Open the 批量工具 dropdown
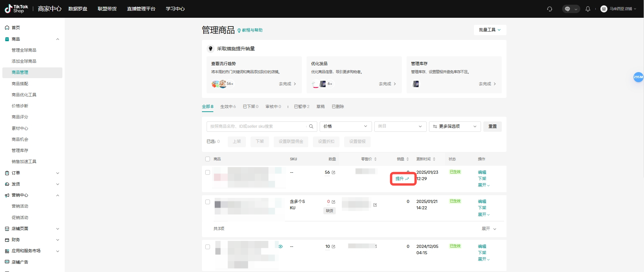 490,30
